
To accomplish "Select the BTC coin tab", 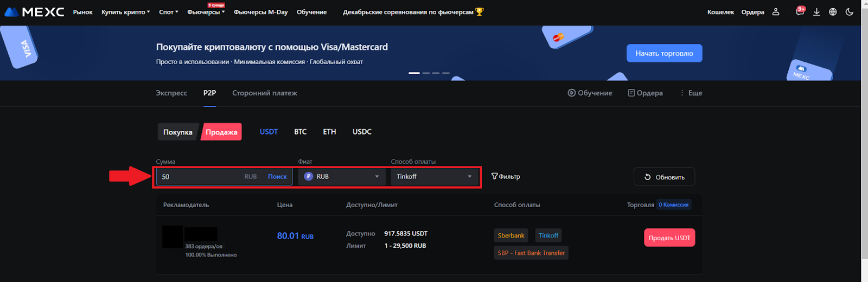I will click(x=300, y=132).
